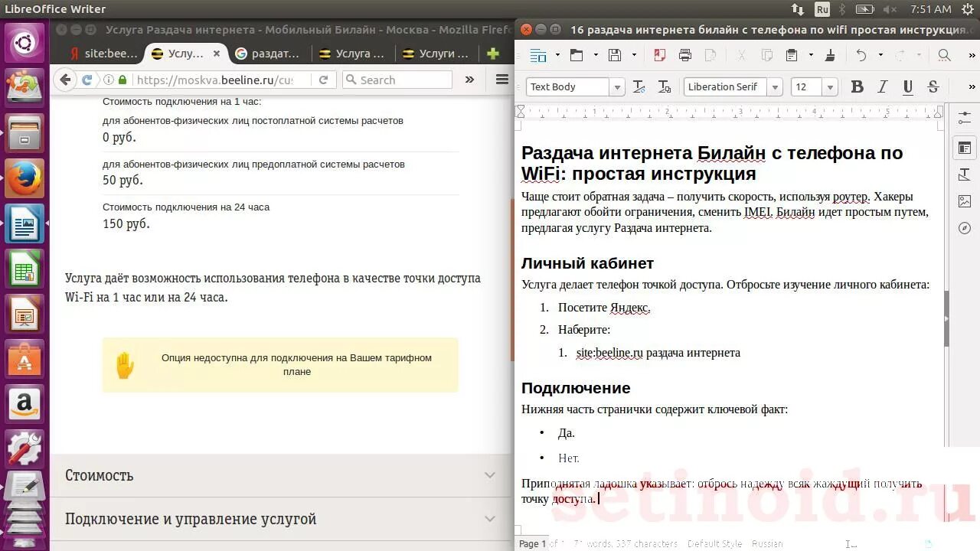
Task: Open the Liberation Serif font name dropdown
Action: [x=775, y=86]
